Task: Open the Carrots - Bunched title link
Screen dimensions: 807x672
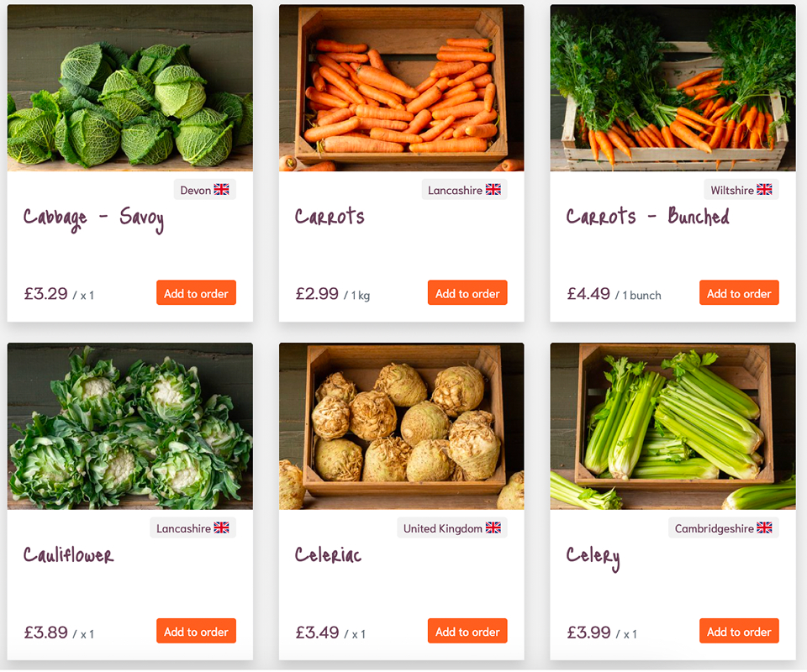Action: [647, 218]
